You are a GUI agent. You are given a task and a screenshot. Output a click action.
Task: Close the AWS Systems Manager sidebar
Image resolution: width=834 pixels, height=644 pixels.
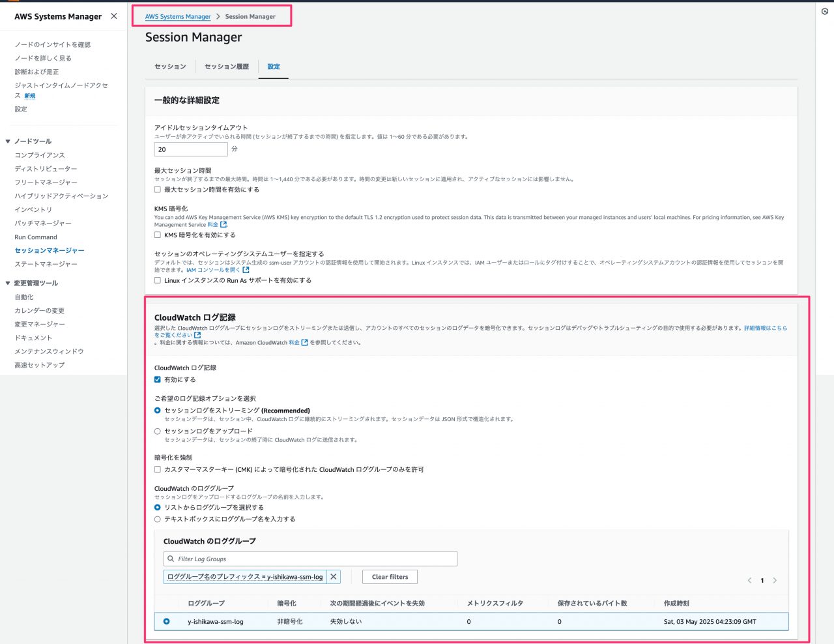point(114,16)
